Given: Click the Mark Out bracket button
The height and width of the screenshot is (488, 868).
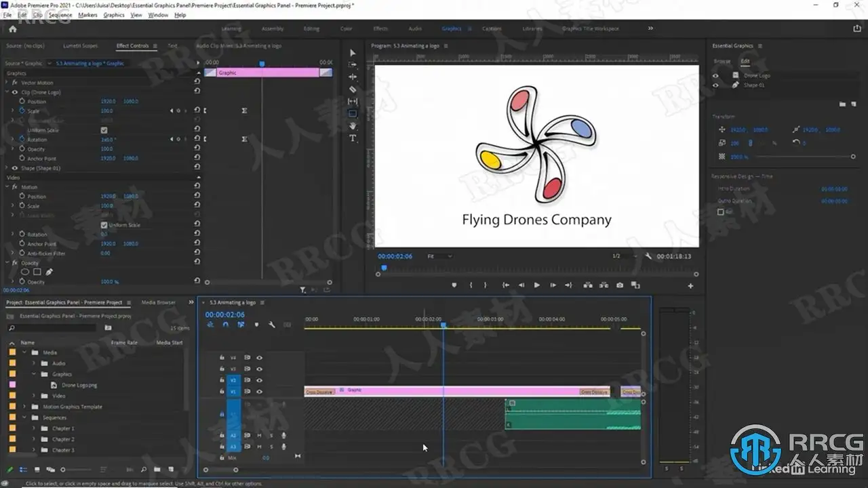Looking at the screenshot, I should 486,285.
